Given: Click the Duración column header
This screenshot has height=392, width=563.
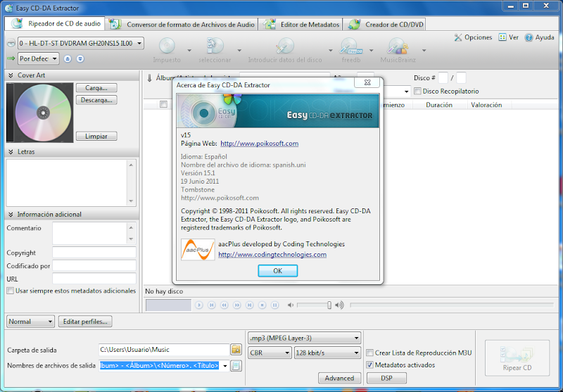Looking at the screenshot, I should click(x=439, y=105).
